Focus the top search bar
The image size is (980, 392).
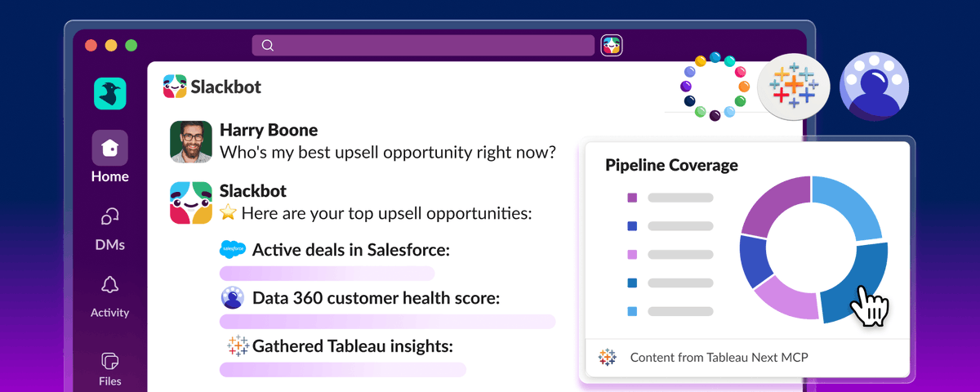point(423,45)
